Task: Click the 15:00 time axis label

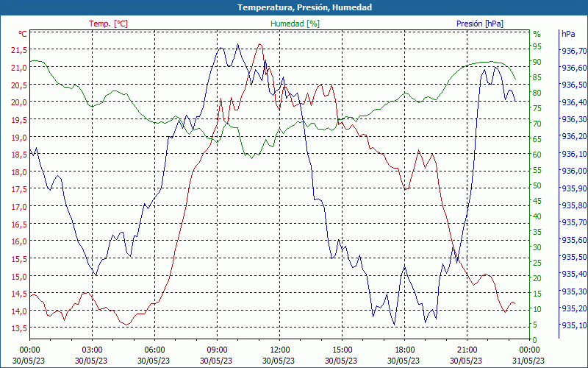Action: pos(342,350)
